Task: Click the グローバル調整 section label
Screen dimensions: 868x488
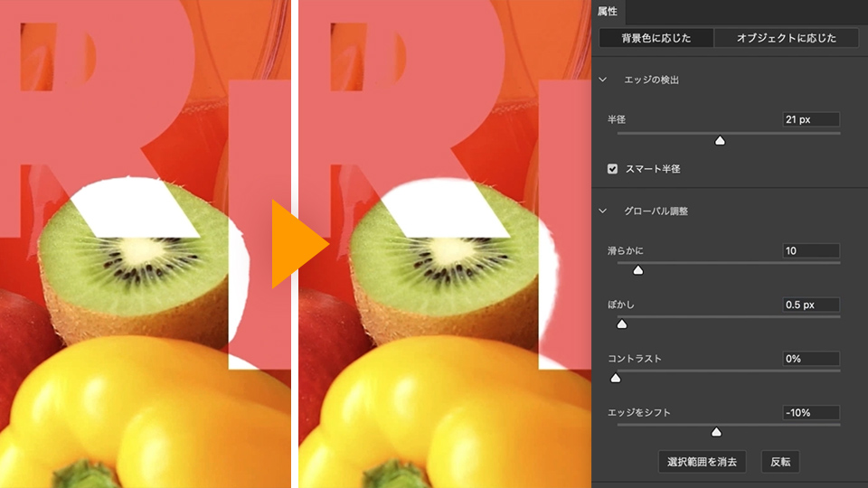Action: 656,211
